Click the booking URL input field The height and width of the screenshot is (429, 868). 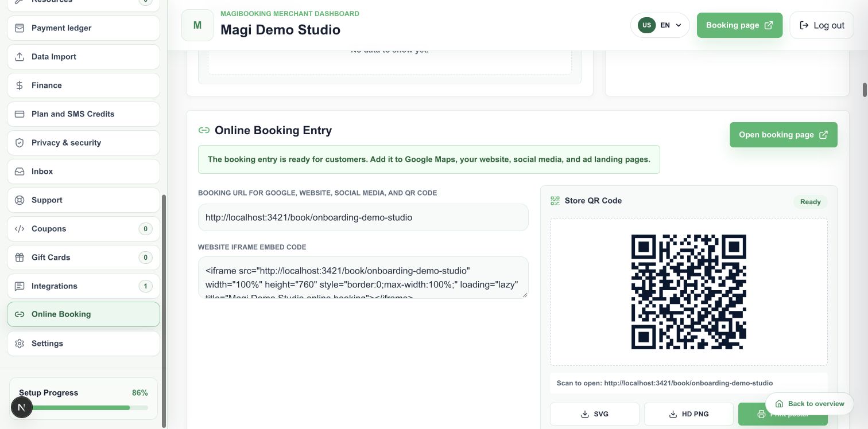(x=363, y=217)
